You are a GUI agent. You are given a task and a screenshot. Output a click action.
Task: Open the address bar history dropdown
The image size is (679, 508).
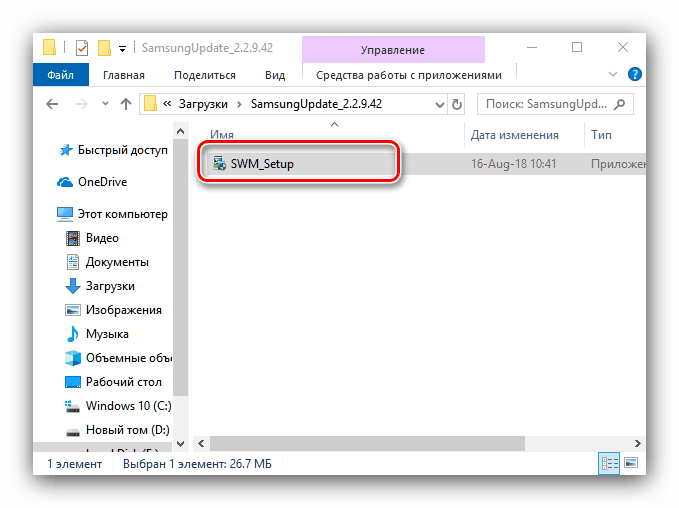[x=440, y=105]
